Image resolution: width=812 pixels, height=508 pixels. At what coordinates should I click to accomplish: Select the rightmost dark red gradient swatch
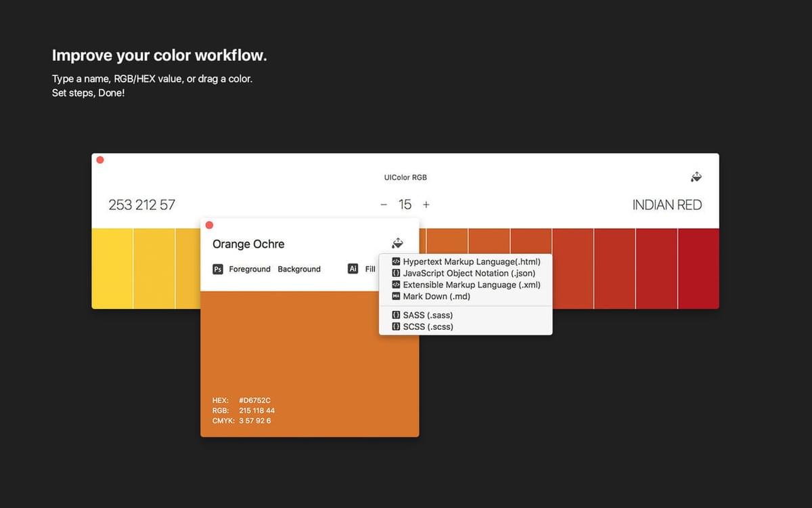pos(698,268)
